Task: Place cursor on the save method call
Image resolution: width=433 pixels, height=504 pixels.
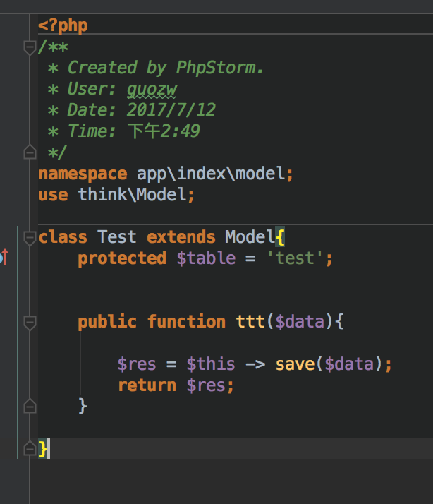Action: 294,364
